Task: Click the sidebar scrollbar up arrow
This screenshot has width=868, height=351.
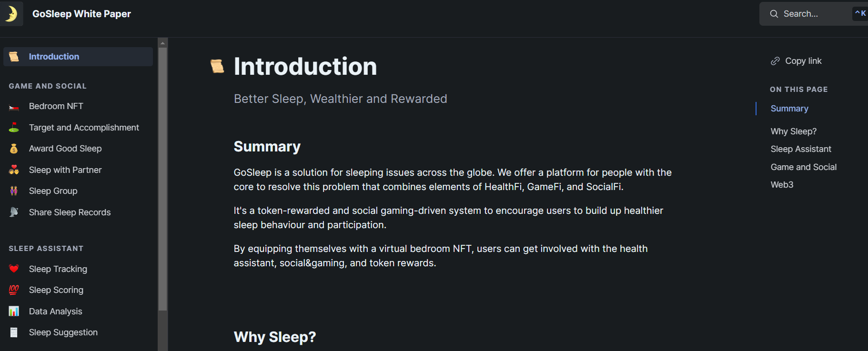Action: coord(162,43)
